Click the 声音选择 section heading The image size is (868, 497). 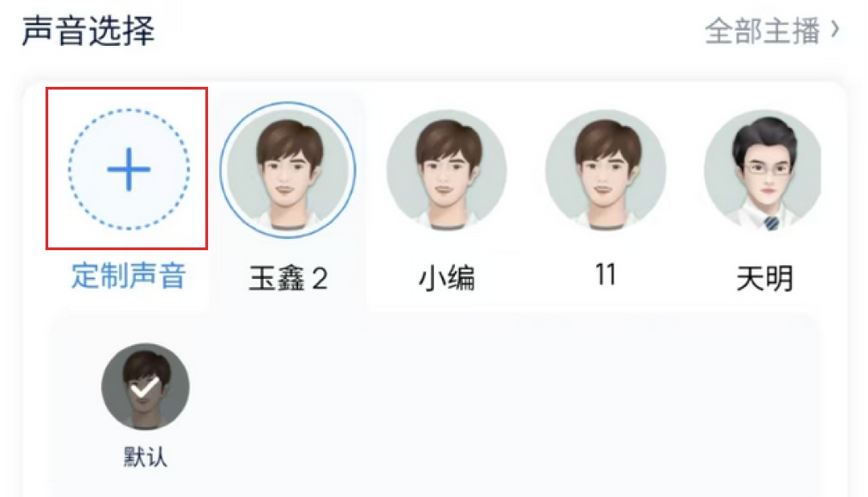tap(88, 31)
